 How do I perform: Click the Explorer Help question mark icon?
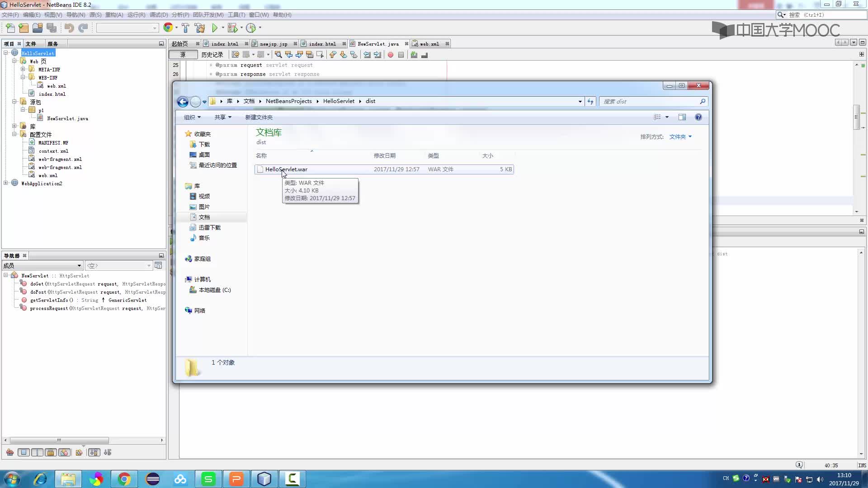pyautogui.click(x=698, y=117)
